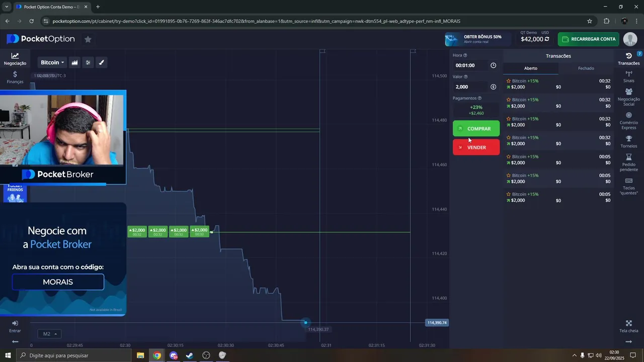Open File Explorer from taskbar
Screen dimensions: 644x362
[140, 355]
